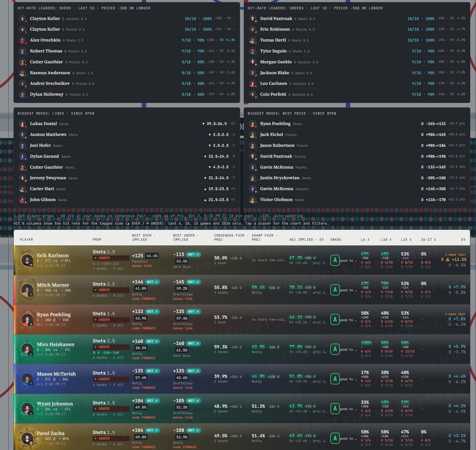476x450 pixels.
Task: Click the John Gibson Saves line move row
Action: (x=127, y=200)
